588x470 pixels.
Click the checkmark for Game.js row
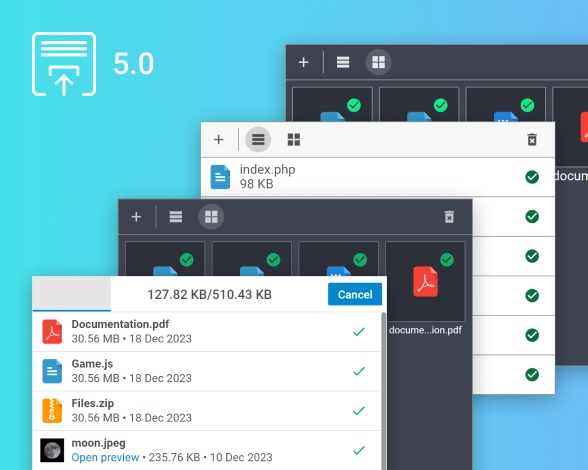coord(359,371)
